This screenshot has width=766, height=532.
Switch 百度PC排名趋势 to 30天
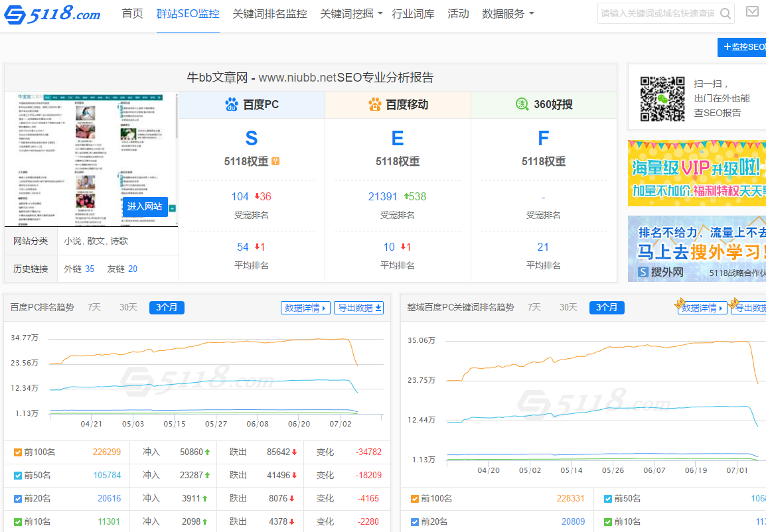coord(128,308)
